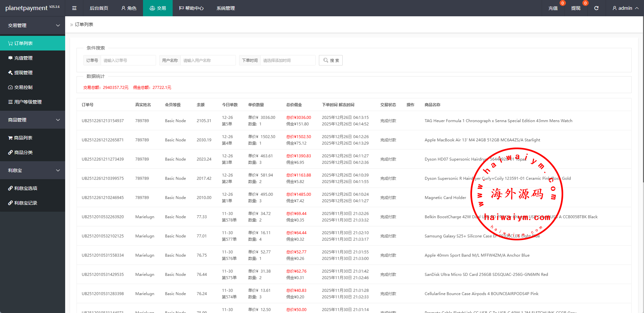
Task: Click the refresh icon in top bar
Action: pos(596,8)
